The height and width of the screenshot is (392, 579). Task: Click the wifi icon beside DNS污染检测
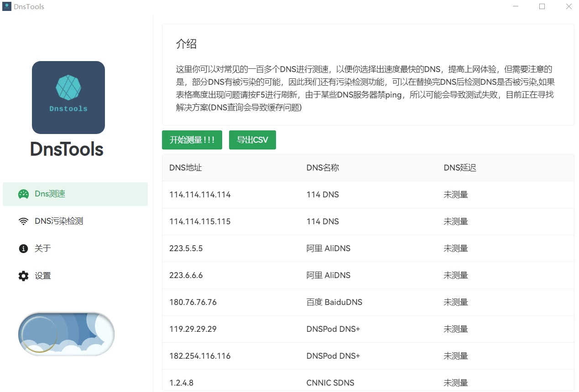(x=23, y=221)
